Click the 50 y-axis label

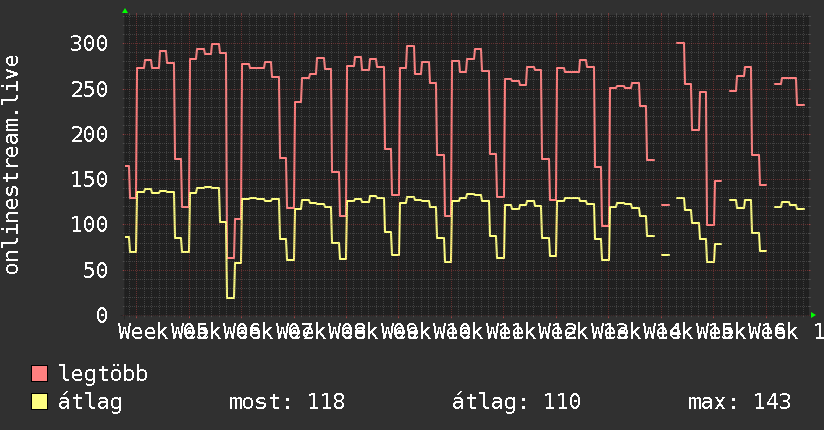(x=95, y=270)
